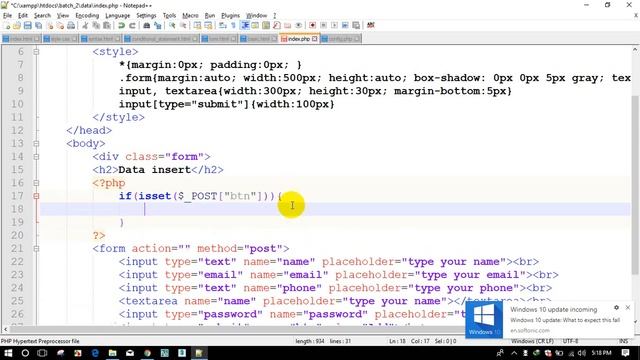The height and width of the screenshot is (360, 640).
Task: Open Folder as Workspace toolbar icon
Action: coord(288,25)
